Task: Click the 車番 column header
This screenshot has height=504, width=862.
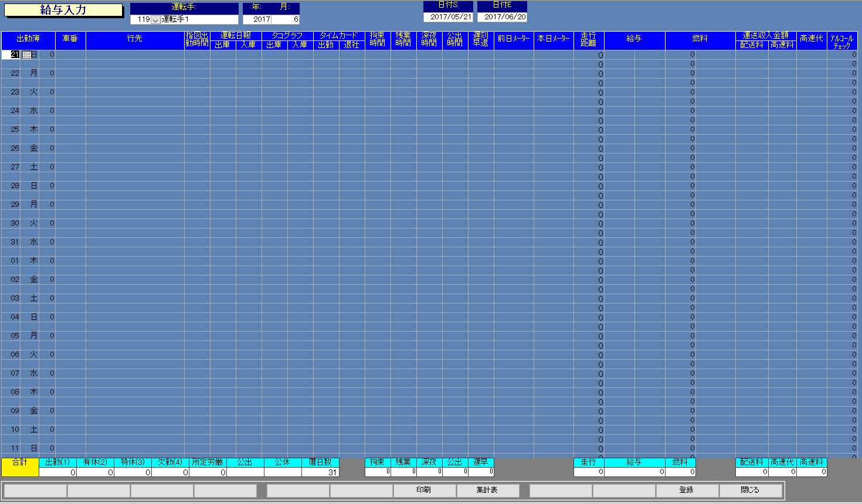Action: [70, 40]
